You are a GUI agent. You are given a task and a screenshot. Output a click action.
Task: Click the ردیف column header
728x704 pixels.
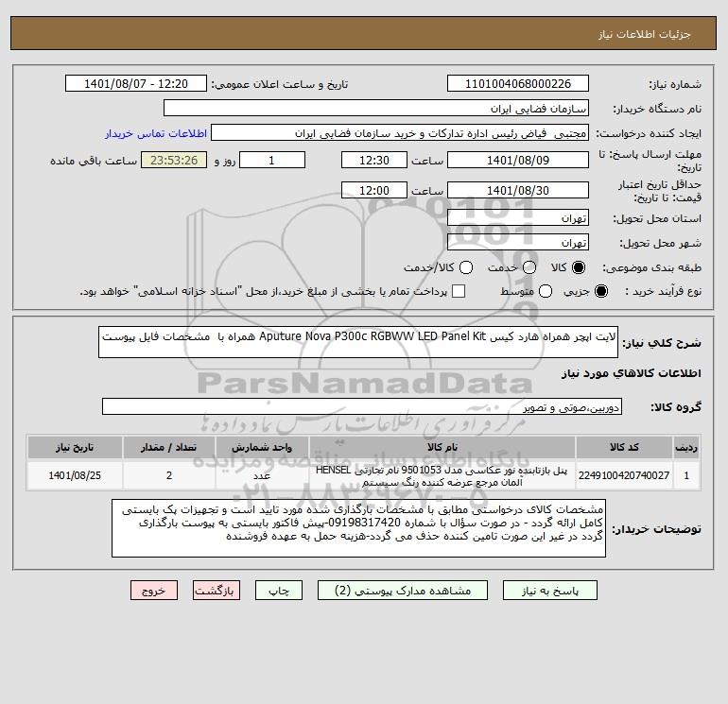[686, 447]
